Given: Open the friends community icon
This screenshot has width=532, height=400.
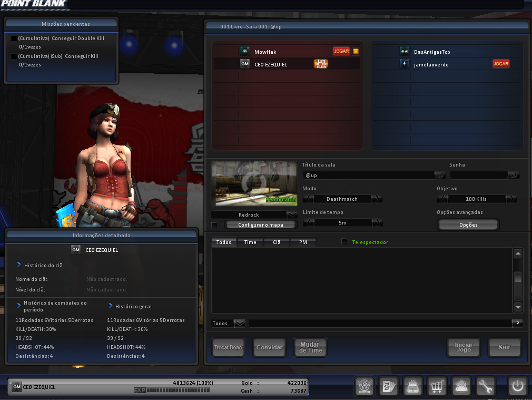Looking at the screenshot, I should (461, 386).
